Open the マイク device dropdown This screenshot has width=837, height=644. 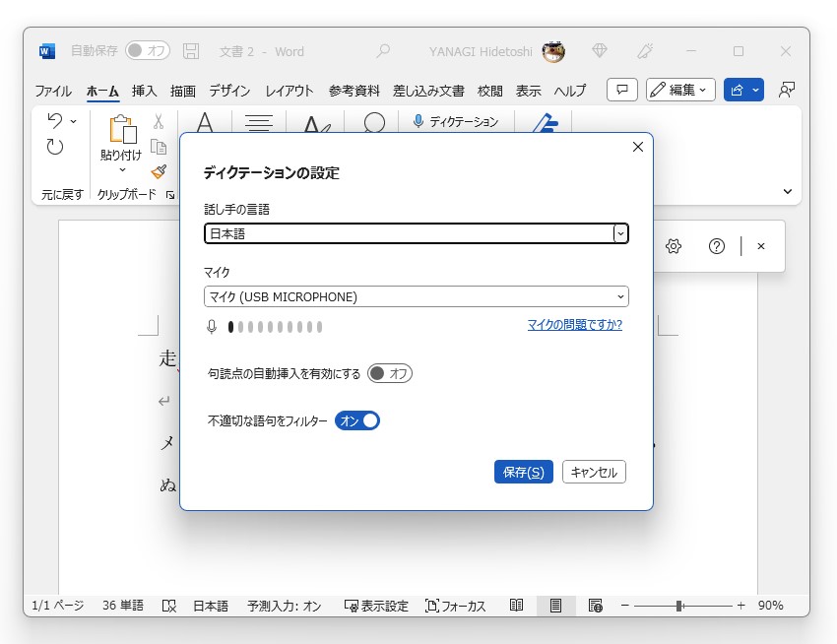click(x=620, y=296)
